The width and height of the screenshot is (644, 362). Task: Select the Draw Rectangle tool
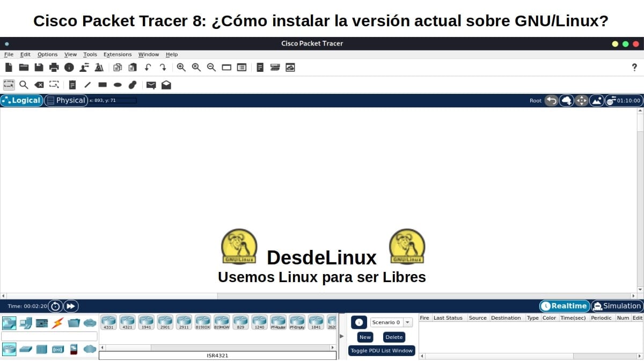(x=103, y=84)
